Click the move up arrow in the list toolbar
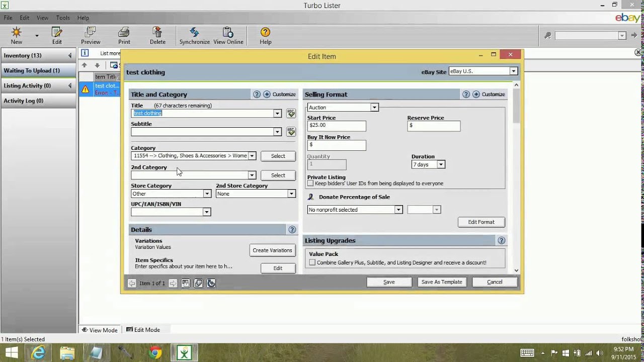Screen dimensions: 644x362 pyautogui.click(x=84, y=65)
